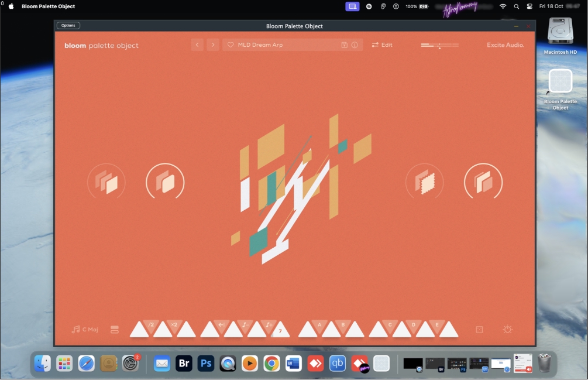This screenshot has height=380, width=588.
Task: Trigger the reverse arrow modifier key
Action: click(x=221, y=325)
